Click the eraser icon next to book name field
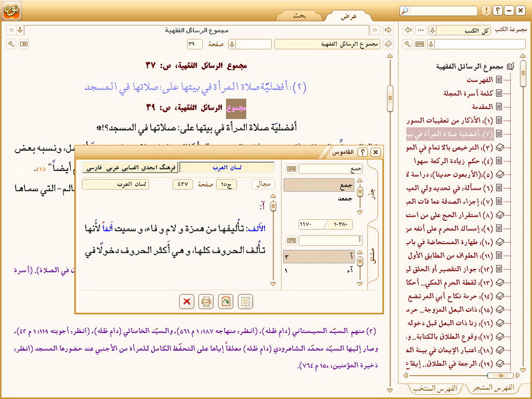532x399 pixels. (388, 44)
